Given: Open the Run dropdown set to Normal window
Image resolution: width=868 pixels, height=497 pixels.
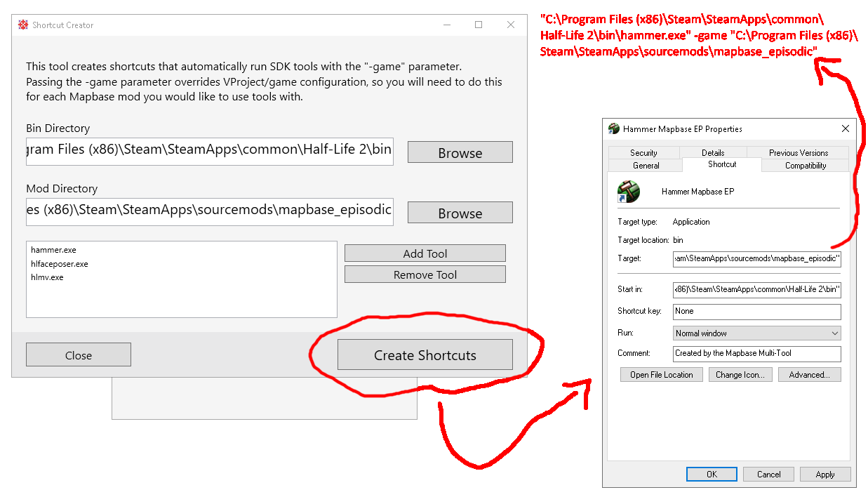Looking at the screenshot, I should pyautogui.click(x=756, y=333).
